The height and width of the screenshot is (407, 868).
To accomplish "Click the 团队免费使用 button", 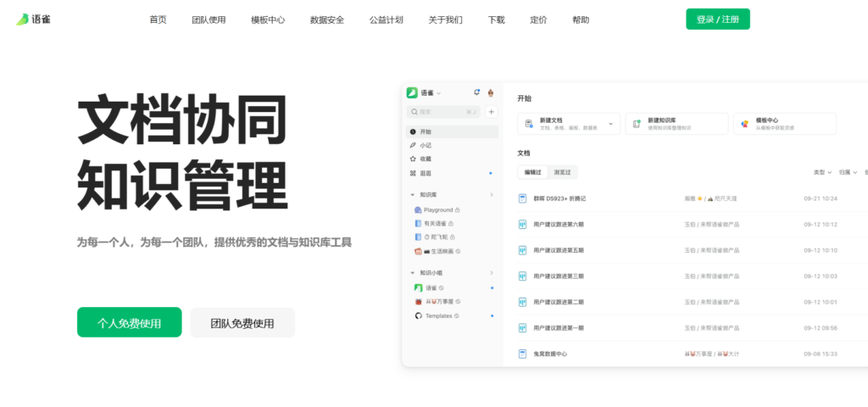I will [x=242, y=322].
